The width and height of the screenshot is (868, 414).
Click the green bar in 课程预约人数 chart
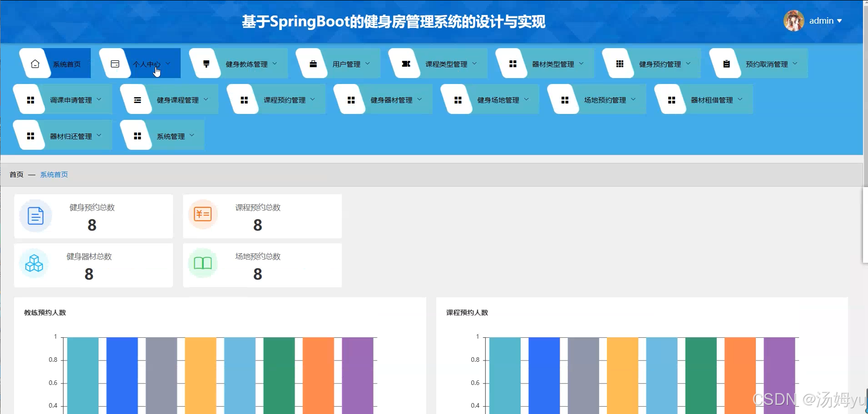pos(701,375)
